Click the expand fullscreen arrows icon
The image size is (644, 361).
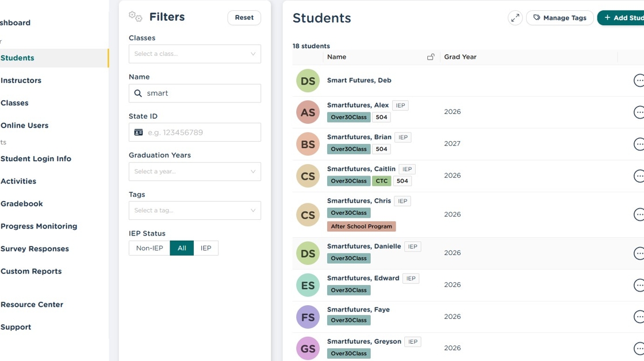(x=515, y=18)
